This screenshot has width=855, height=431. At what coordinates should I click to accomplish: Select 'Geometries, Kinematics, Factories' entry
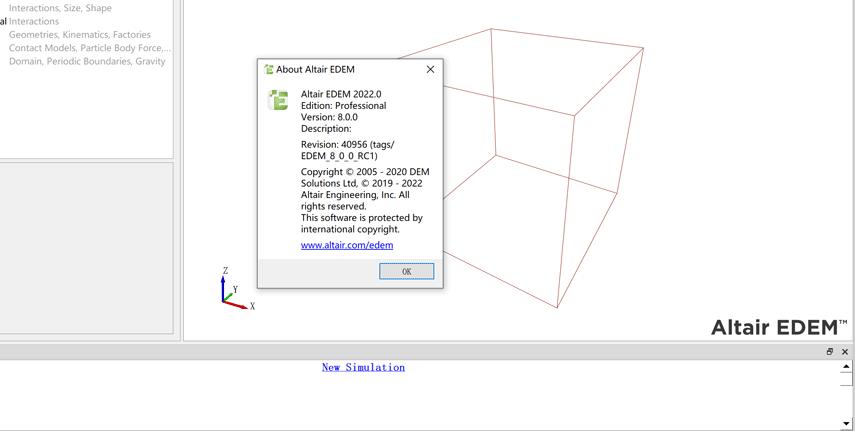coord(80,34)
